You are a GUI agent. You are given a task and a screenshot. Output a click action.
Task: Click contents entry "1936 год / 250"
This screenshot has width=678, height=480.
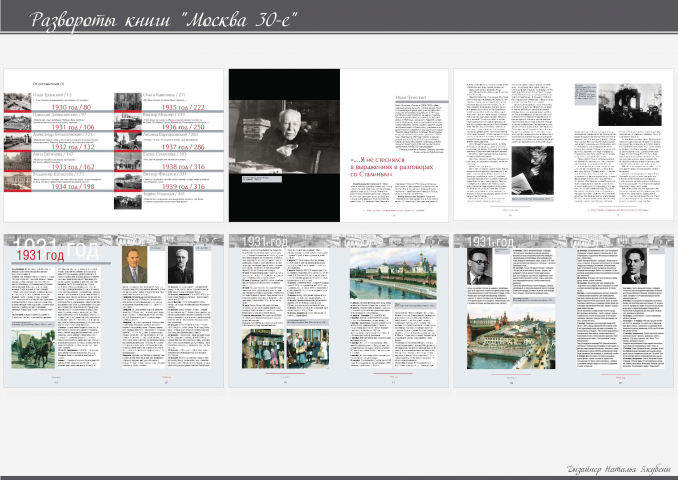[183, 127]
